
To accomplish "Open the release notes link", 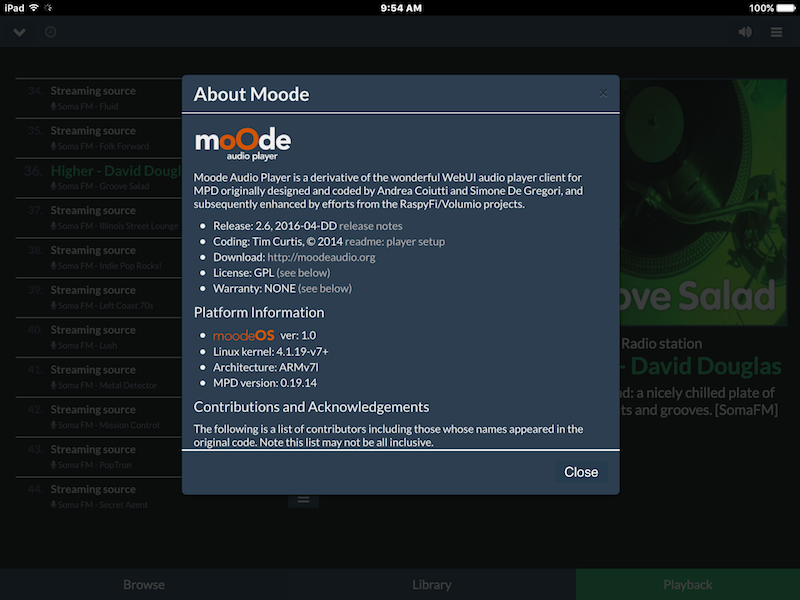I will pyautogui.click(x=371, y=226).
